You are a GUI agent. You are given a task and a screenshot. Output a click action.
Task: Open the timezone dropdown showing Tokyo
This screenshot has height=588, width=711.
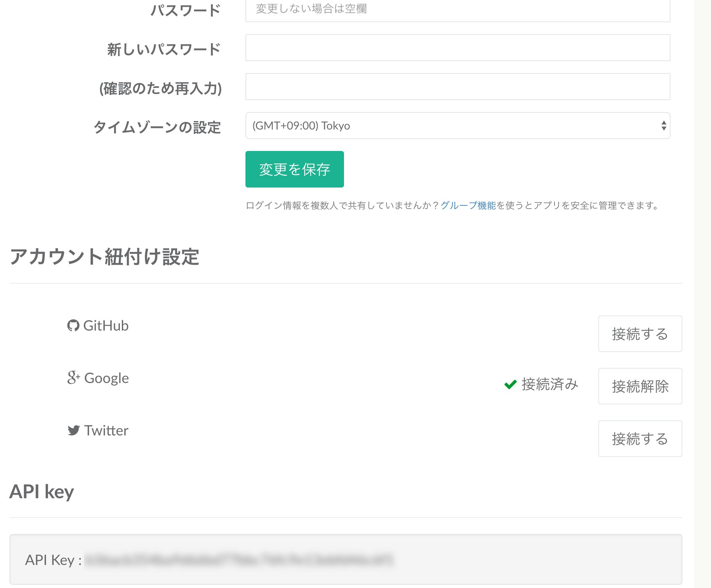pyautogui.click(x=458, y=126)
